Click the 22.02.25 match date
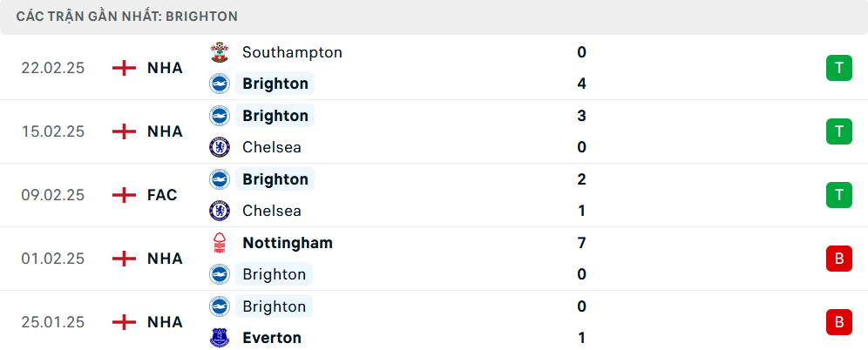Viewport: 868px width, 350px height. coord(53,68)
